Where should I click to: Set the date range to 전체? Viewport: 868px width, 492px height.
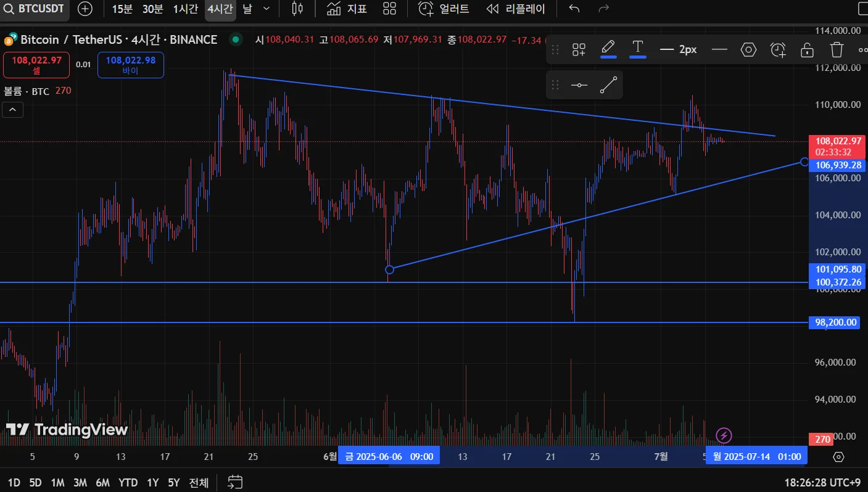199,483
